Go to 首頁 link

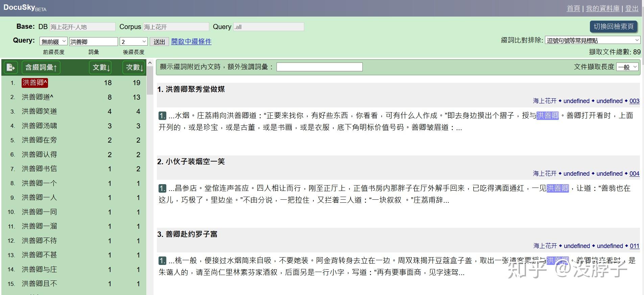pos(573,8)
